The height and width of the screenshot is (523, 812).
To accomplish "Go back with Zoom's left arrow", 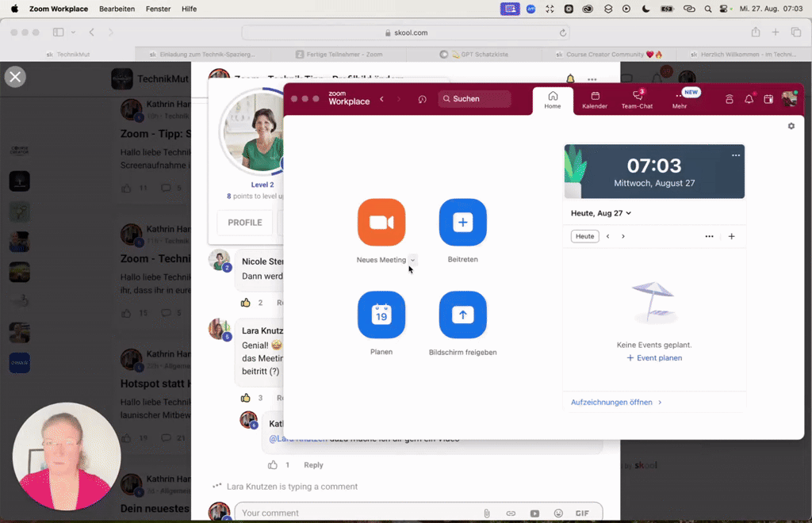I will tap(381, 99).
